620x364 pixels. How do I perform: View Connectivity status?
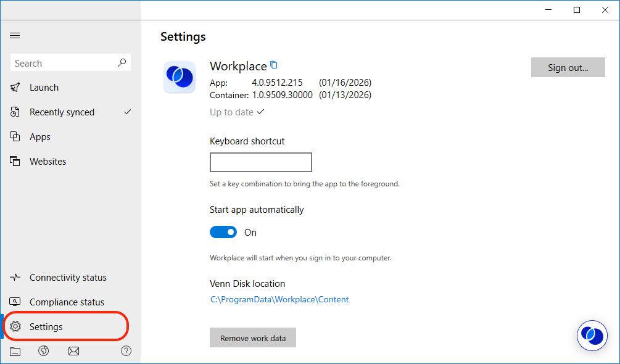[x=68, y=278]
